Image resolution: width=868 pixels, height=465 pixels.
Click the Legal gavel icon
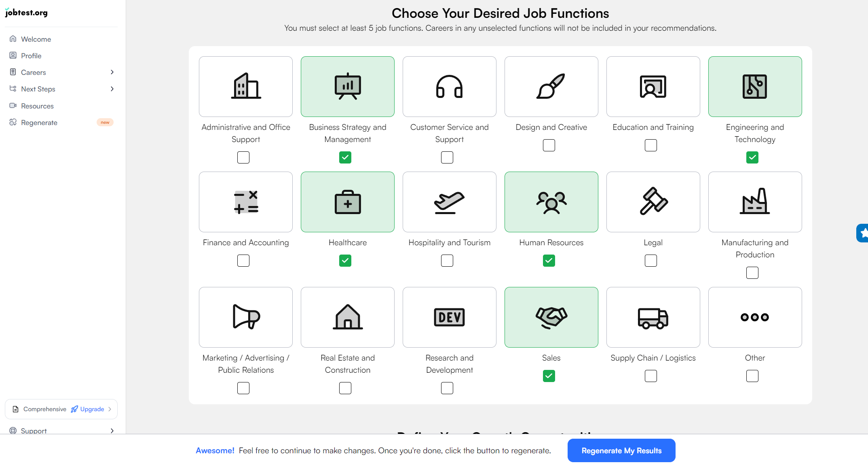point(653,202)
